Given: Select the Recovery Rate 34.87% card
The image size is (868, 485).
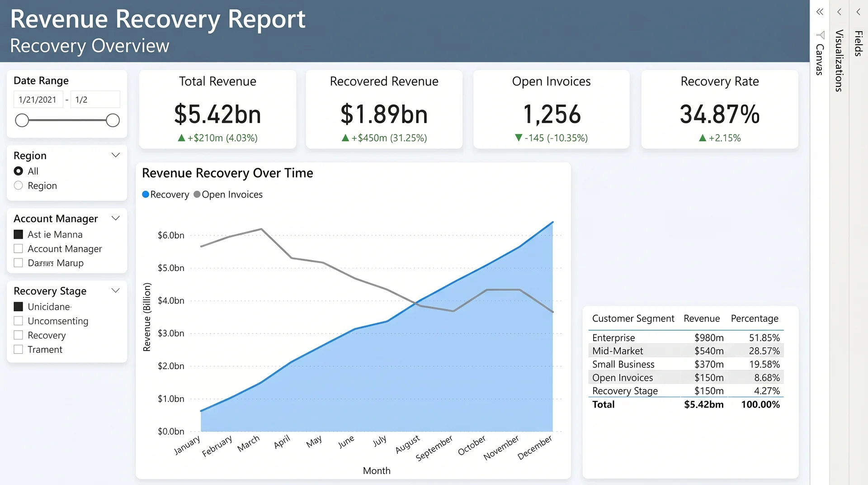Looking at the screenshot, I should point(720,109).
